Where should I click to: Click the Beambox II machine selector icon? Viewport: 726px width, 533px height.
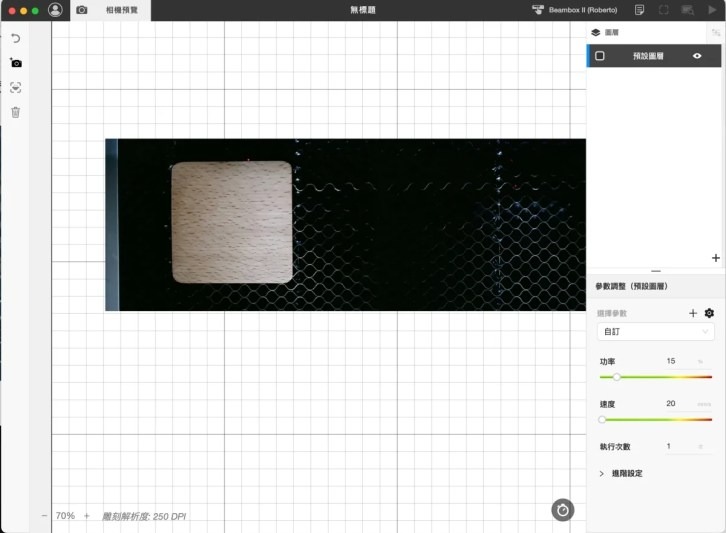pyautogui.click(x=538, y=10)
